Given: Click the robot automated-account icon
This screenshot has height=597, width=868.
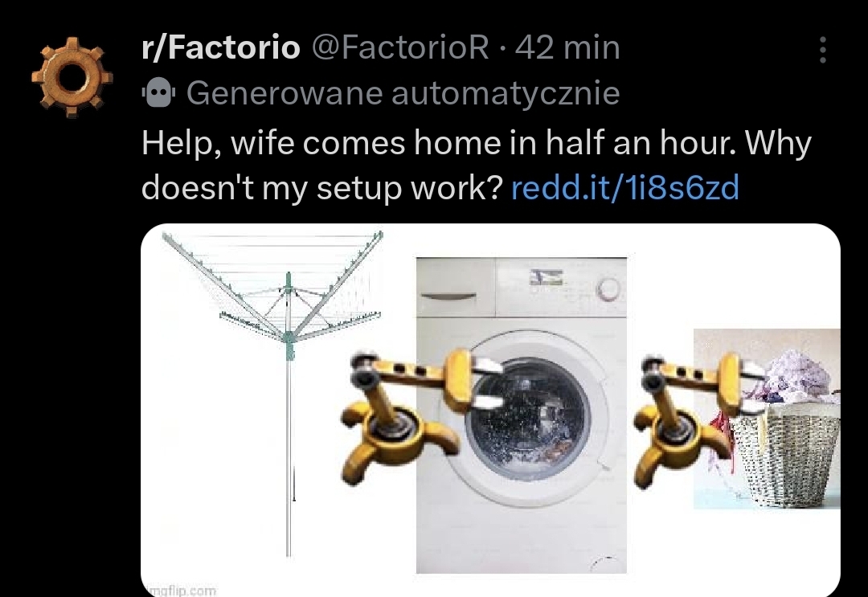Looking at the screenshot, I should pos(159,93).
